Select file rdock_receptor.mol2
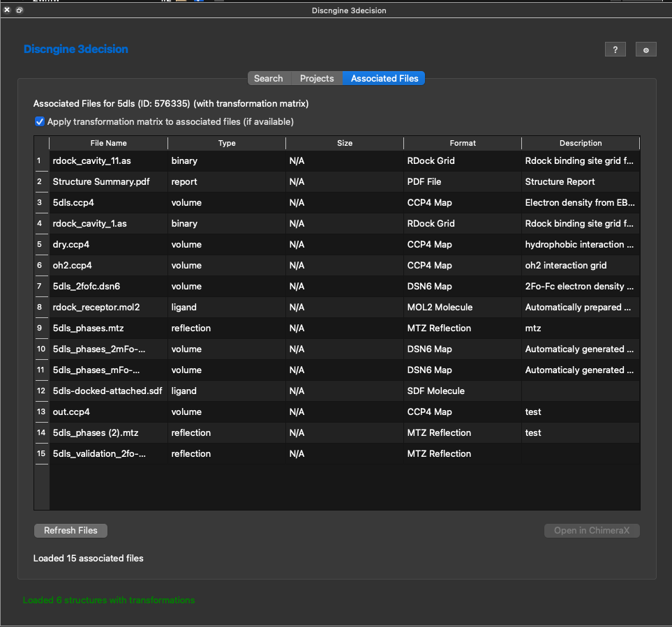 [x=108, y=307]
